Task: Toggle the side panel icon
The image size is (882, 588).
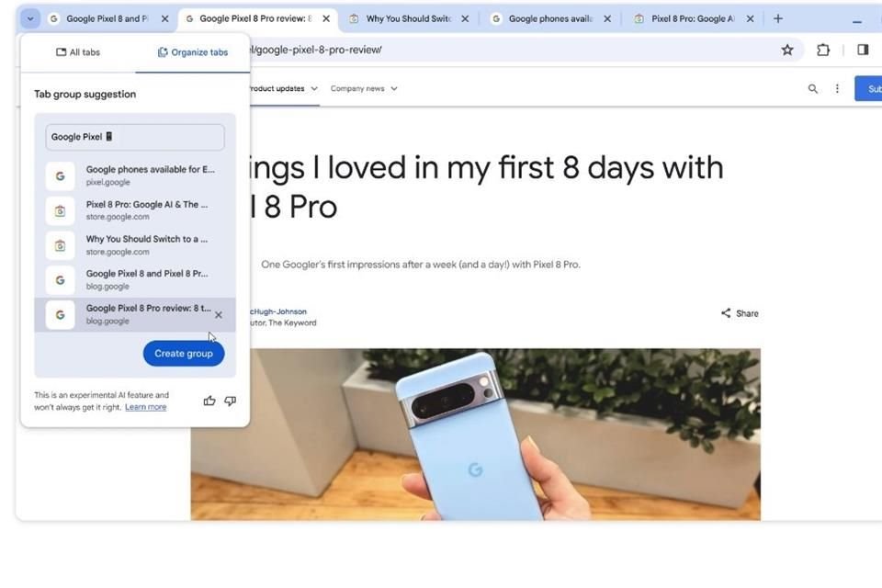Action: (863, 51)
